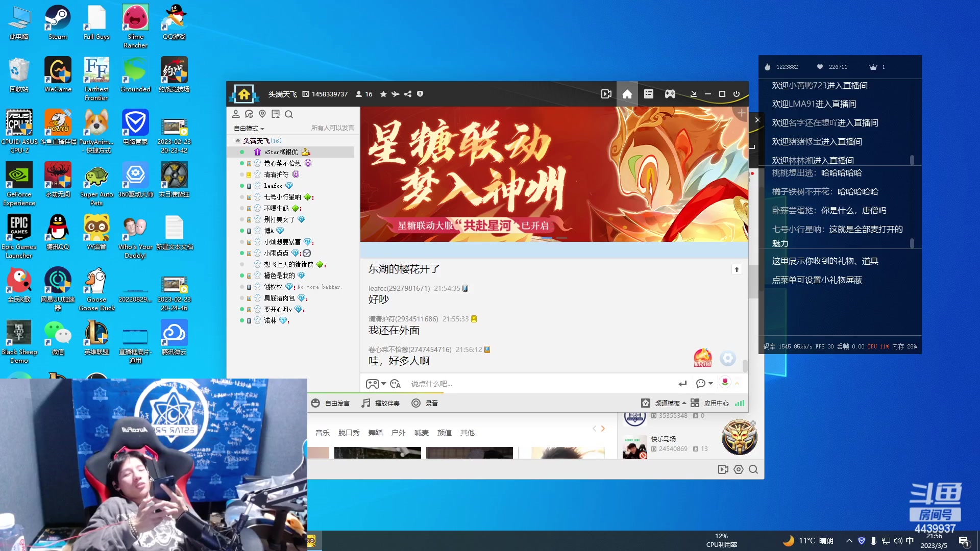The image size is (980, 551).
Task: Click the banner carousel indicator dot
Action: click(546, 238)
